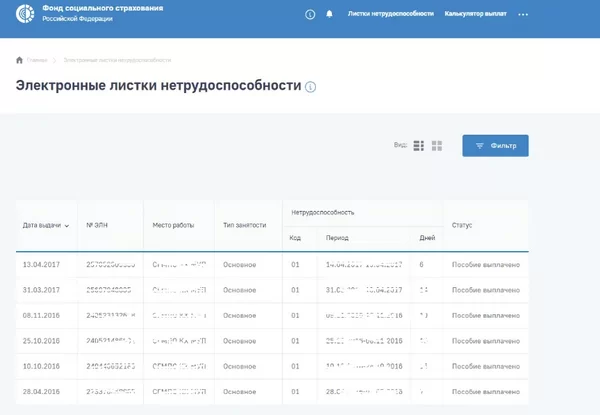Click the Место работы column header
Screen dimensions: 600x415
[x=174, y=225]
